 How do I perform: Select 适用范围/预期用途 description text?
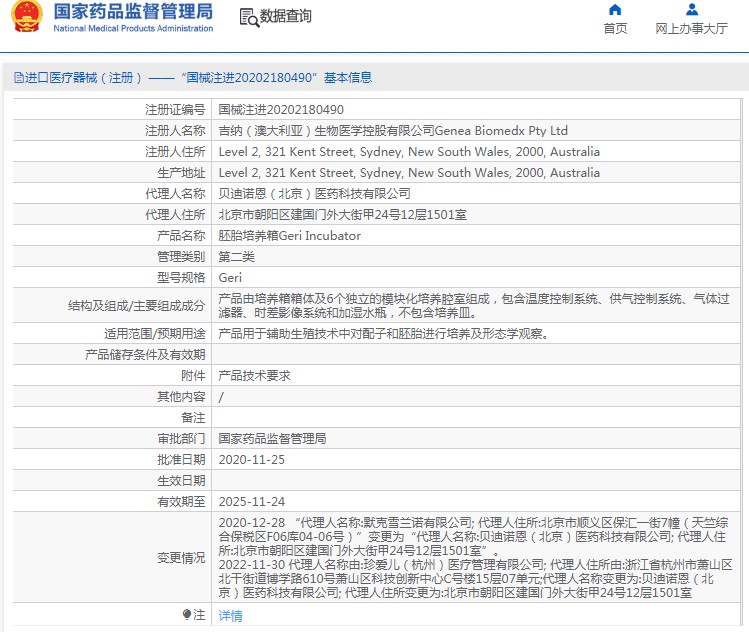tap(383, 333)
